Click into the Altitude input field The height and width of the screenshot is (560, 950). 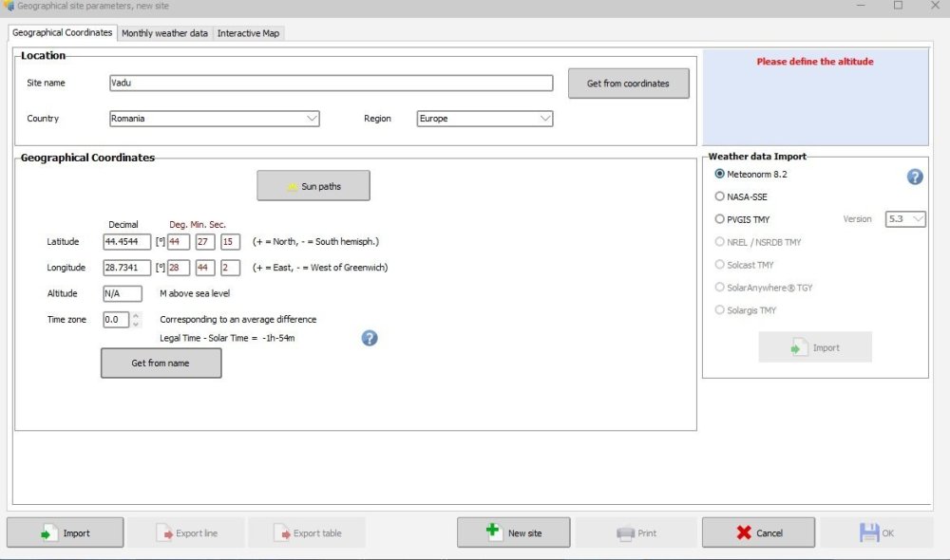tap(122, 294)
